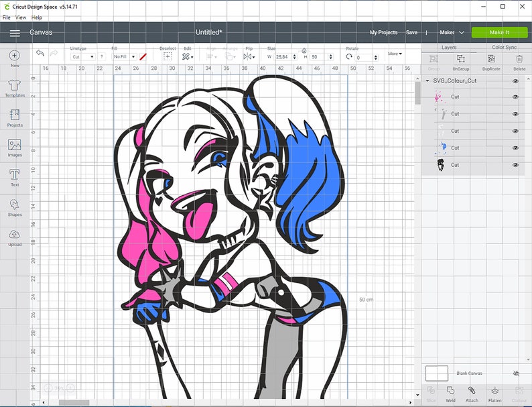Select the black outline layer thumbnail
532x407 pixels.
[440, 165]
